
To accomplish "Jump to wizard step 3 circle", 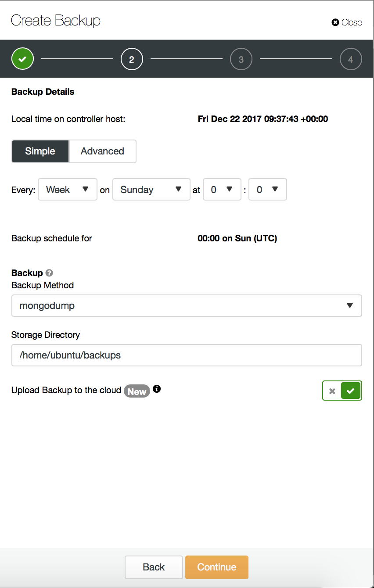I will point(241,59).
